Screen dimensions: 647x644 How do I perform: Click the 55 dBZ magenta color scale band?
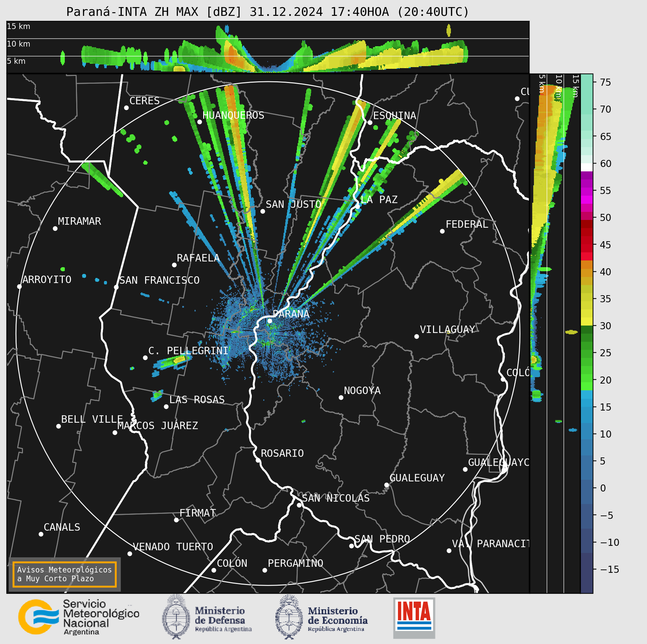pos(587,191)
